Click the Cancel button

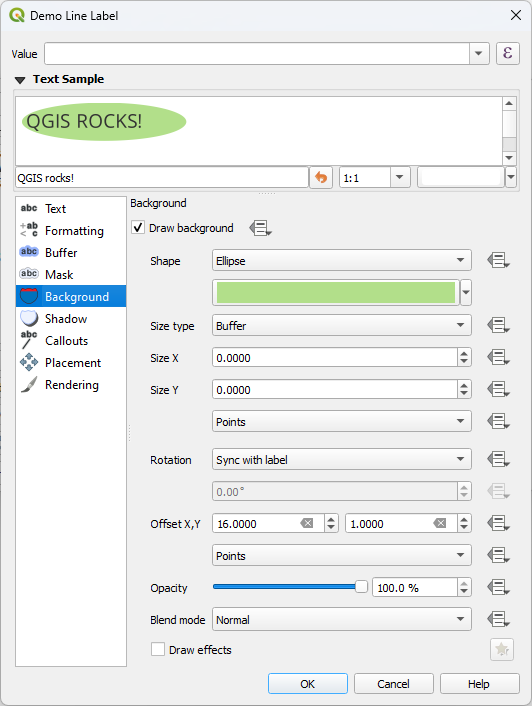[x=393, y=684]
